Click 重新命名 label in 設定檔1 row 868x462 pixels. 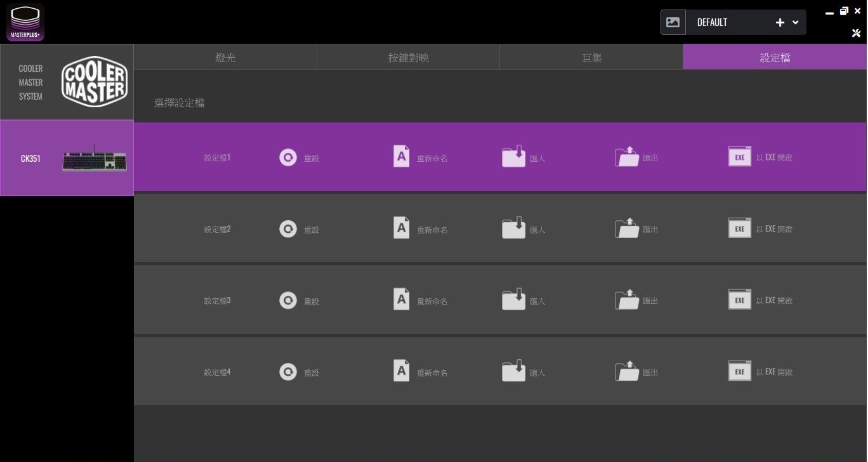432,158
